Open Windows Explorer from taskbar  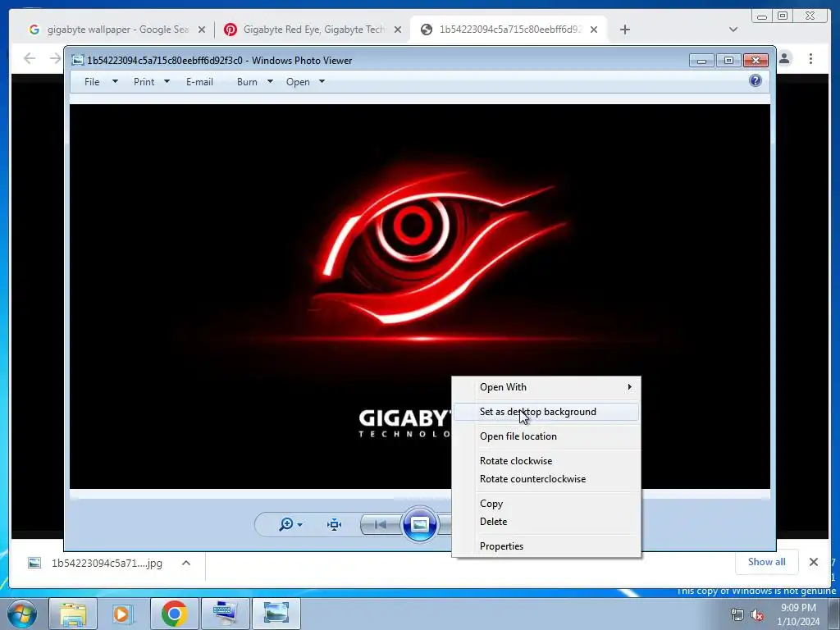click(73, 614)
